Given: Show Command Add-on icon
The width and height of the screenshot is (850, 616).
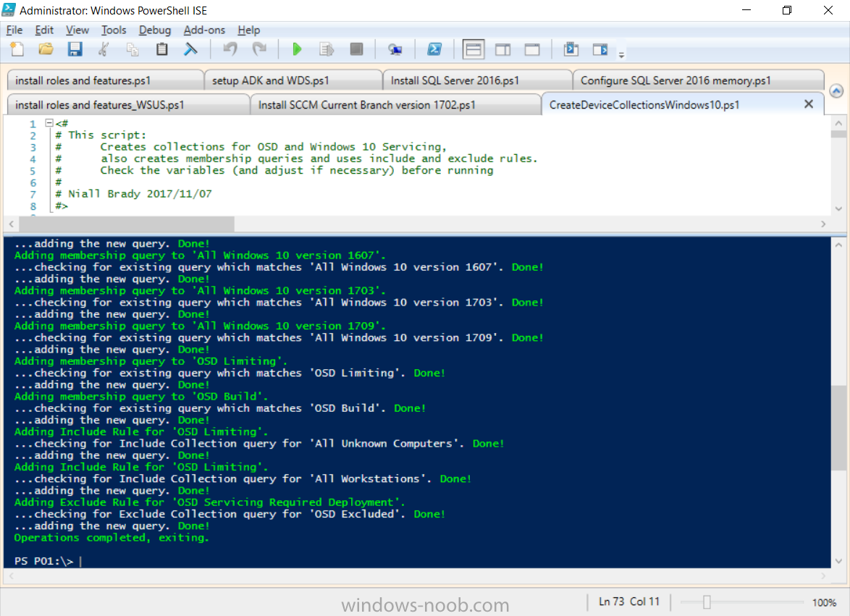Looking at the screenshot, I should point(600,50).
